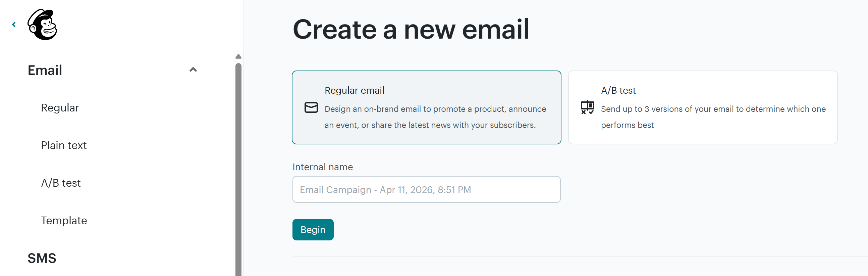Click the scrollbar up arrow in sidebar
868x276 pixels.
point(238,57)
